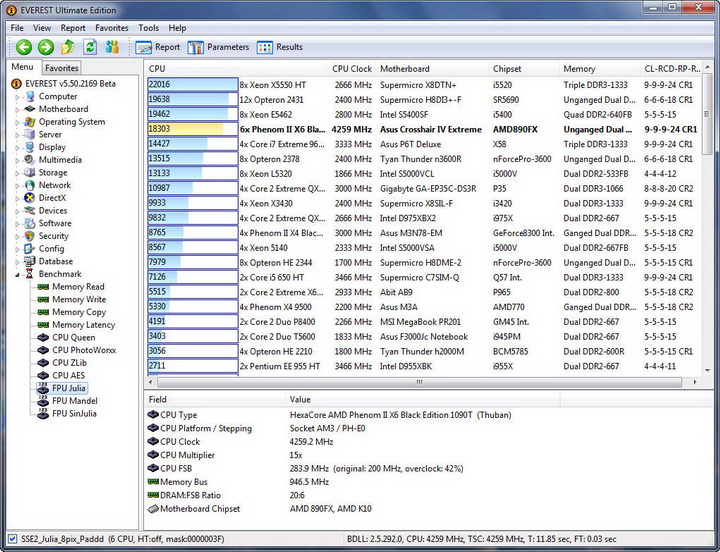The width and height of the screenshot is (720, 552).
Task: Open the File menu
Action: pyautogui.click(x=17, y=28)
